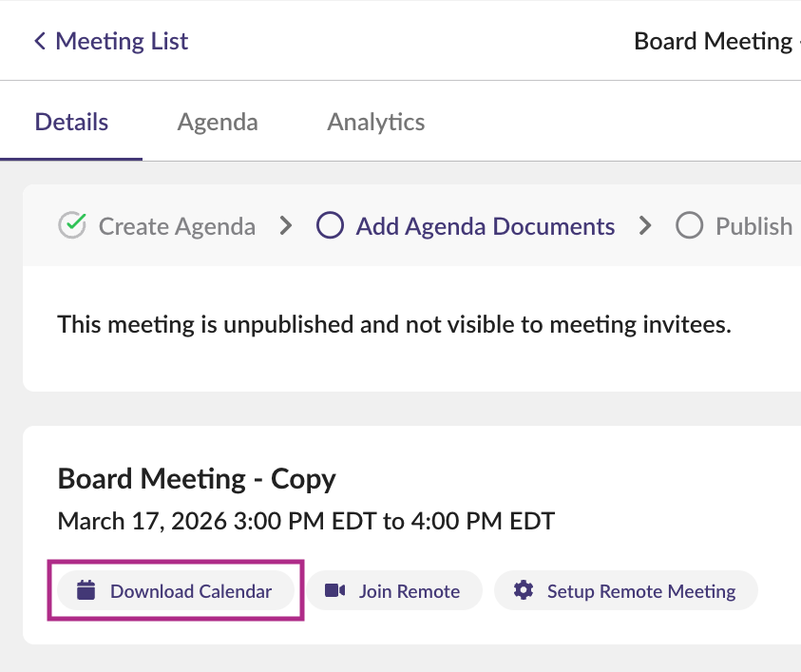Viewport: 801px width, 672px height.
Task: Click the chevron arrow before Publish
Action: pyautogui.click(x=646, y=226)
